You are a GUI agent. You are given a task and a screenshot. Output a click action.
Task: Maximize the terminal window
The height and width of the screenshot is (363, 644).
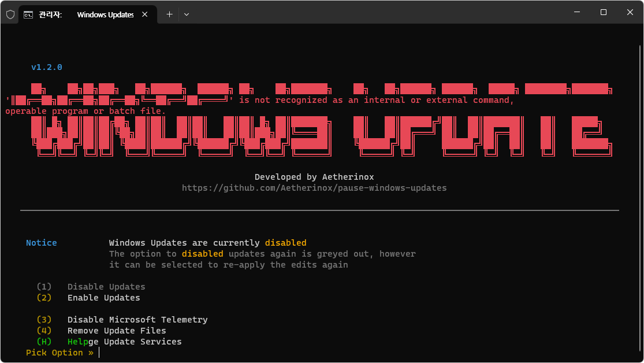pos(604,12)
